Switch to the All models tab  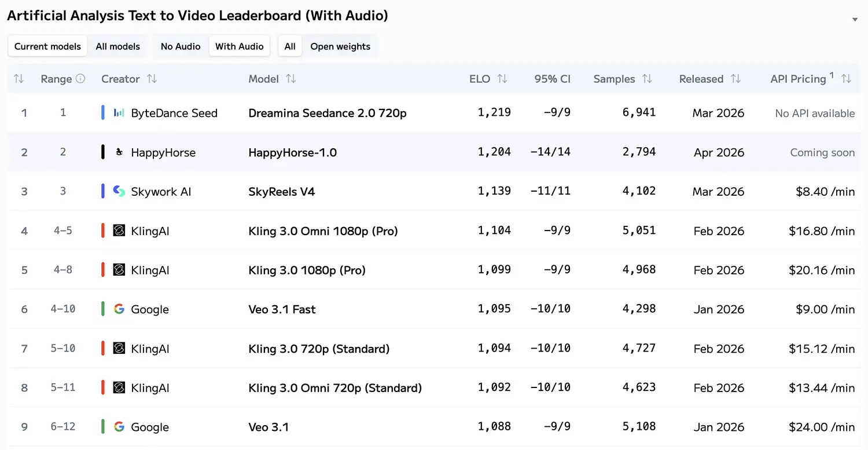point(117,46)
